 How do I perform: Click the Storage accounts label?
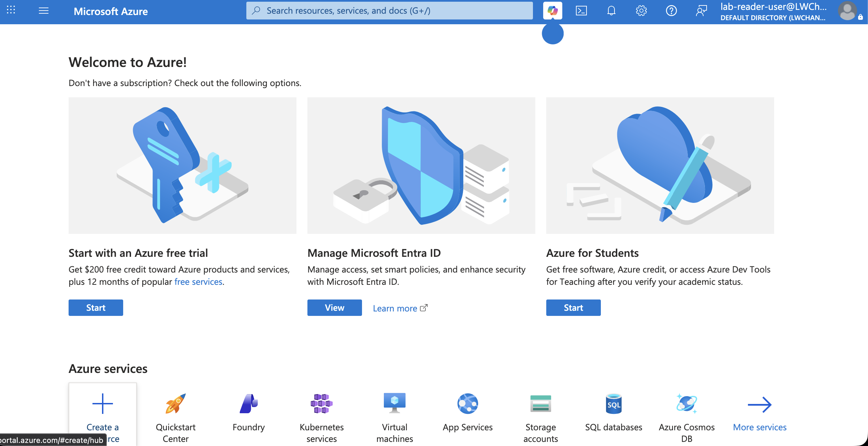click(x=541, y=433)
